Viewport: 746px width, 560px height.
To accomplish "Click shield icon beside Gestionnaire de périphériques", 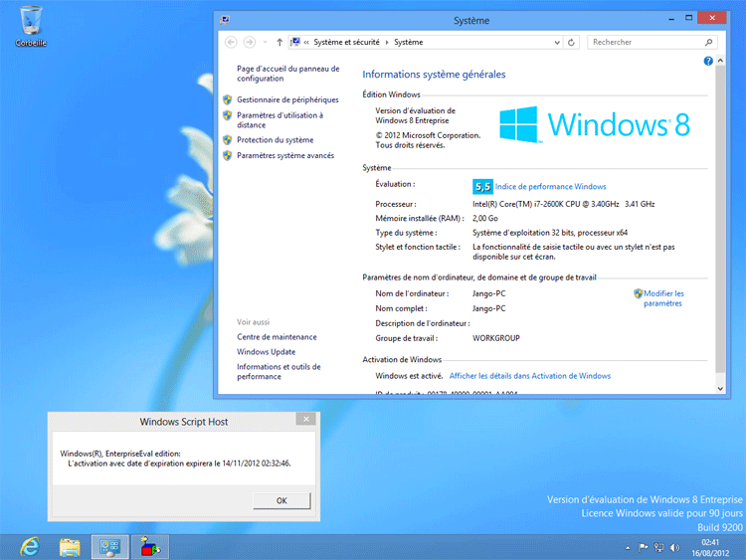I will coord(228,99).
